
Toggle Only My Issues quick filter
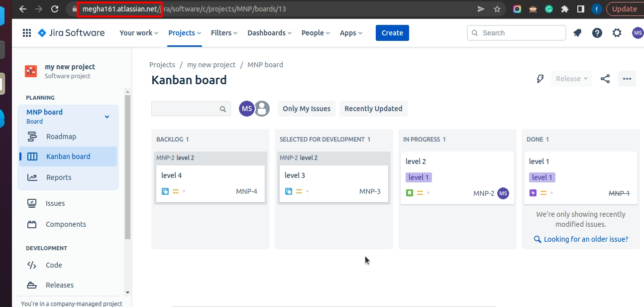coord(307,109)
